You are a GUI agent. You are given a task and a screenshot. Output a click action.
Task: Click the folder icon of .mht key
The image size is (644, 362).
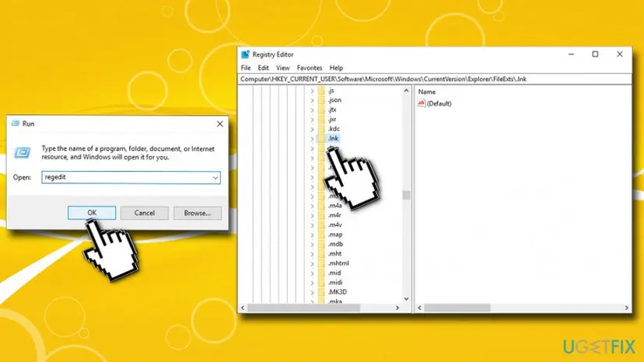point(321,254)
